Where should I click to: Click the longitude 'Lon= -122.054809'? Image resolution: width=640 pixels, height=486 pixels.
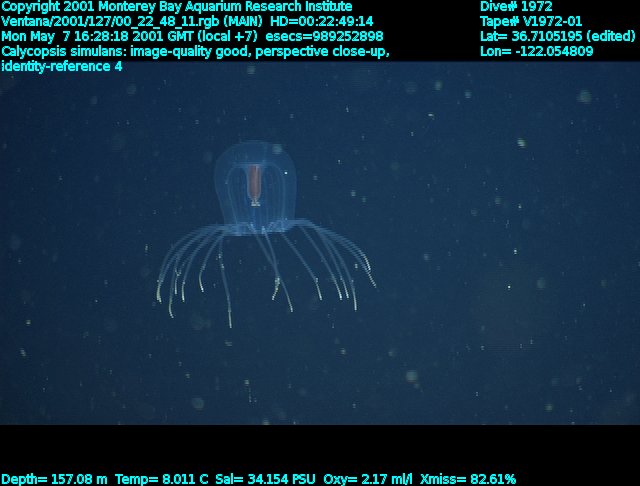point(536,52)
